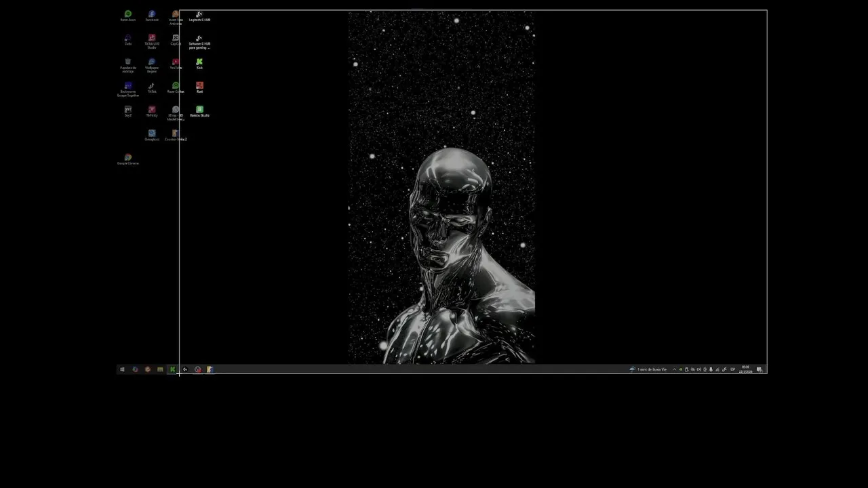Open the notification center icon
Screen dimensions: 868x488
click(759, 369)
